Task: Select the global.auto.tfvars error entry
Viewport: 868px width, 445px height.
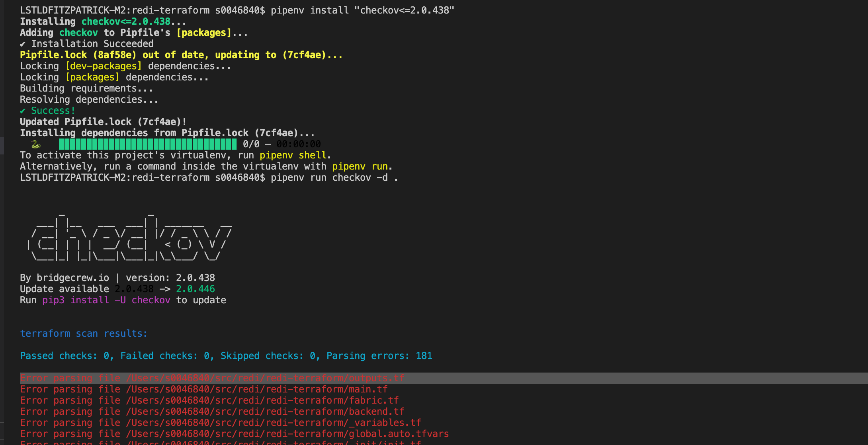Action: coord(234,434)
